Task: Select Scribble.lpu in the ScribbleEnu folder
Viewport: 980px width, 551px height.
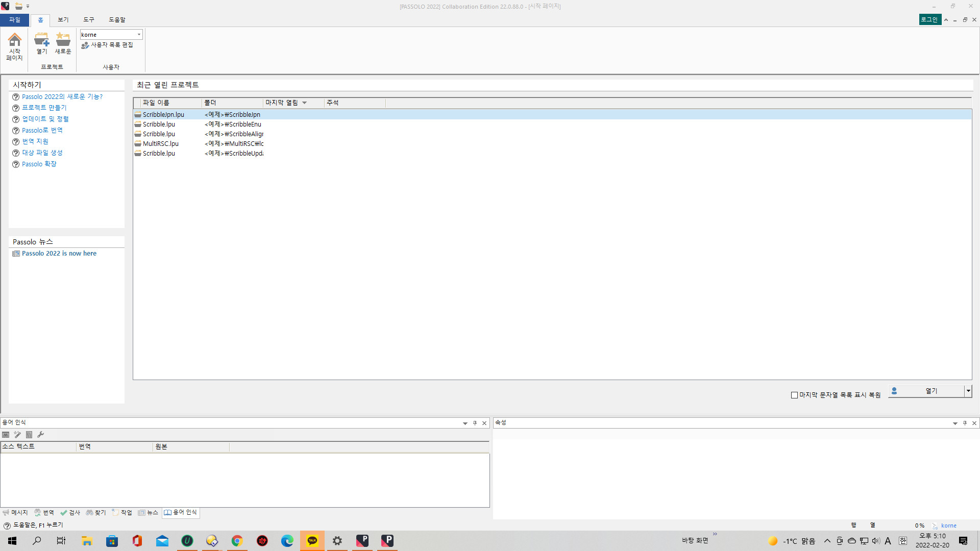Action: click(552, 124)
